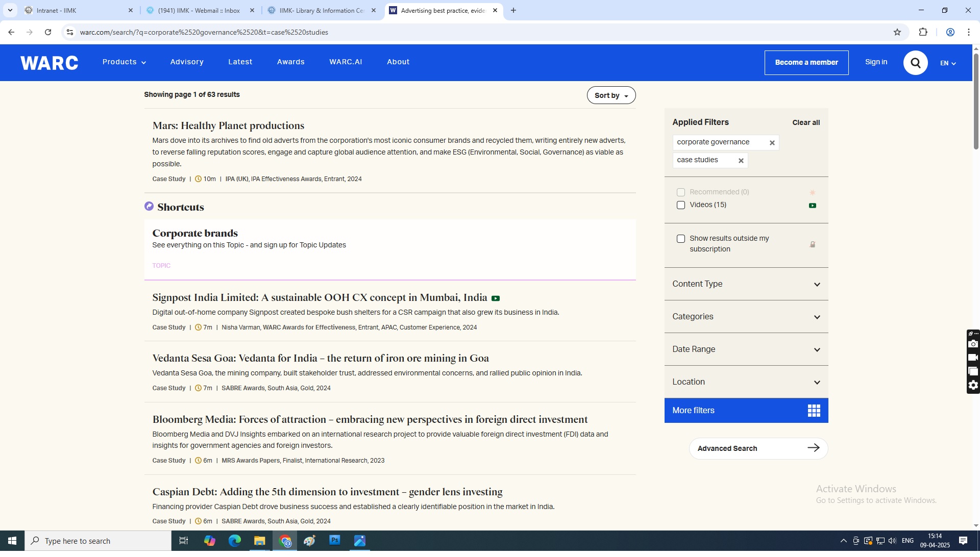Click the page's vertical scrollbar thumb
This screenshot has width=980, height=557.
[x=975, y=102]
